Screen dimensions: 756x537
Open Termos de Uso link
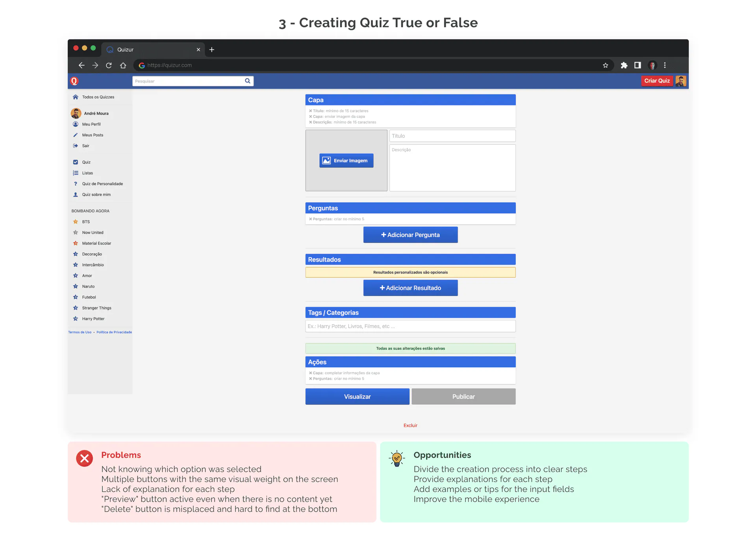click(x=80, y=332)
